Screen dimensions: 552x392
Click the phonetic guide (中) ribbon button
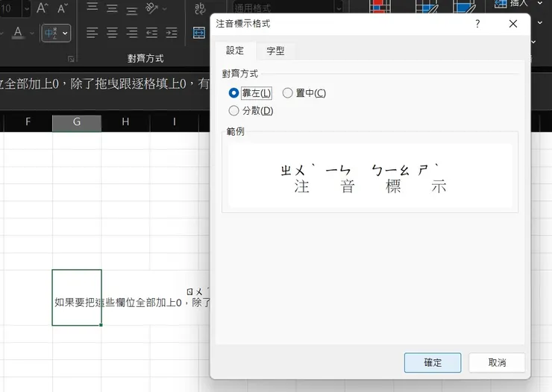[51, 33]
